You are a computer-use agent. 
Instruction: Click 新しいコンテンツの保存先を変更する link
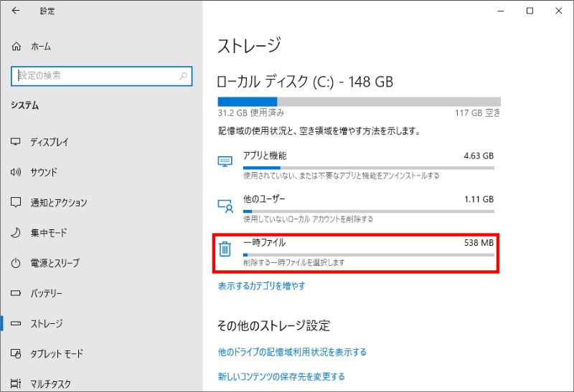tap(281, 376)
